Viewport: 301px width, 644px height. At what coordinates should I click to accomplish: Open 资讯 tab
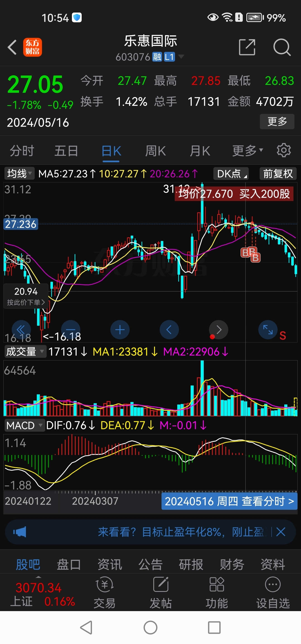[110, 565]
